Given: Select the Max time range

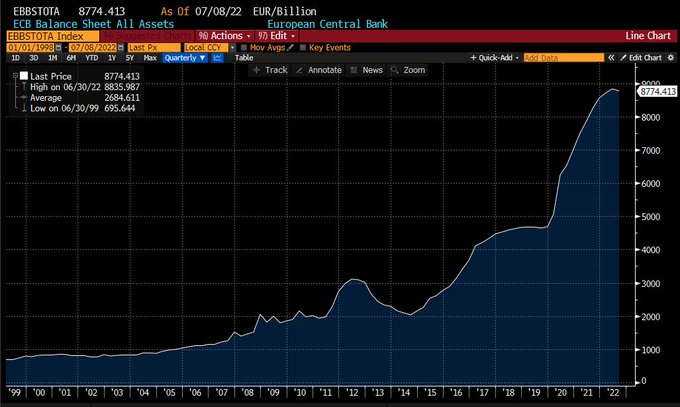Looking at the screenshot, I should [x=150, y=58].
